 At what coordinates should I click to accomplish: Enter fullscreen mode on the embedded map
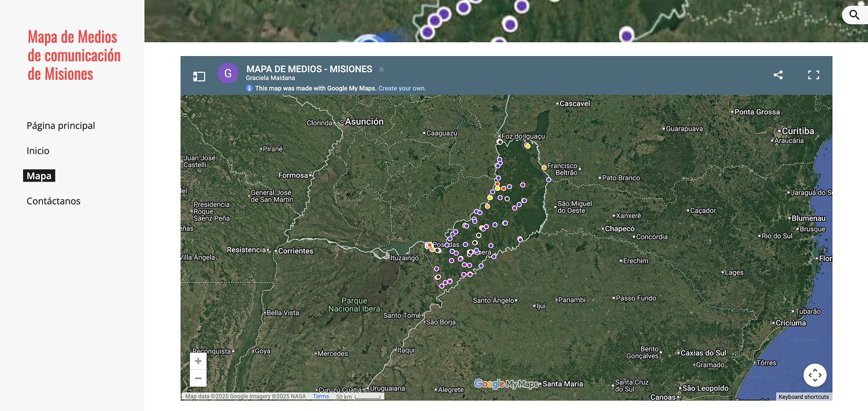(813, 75)
